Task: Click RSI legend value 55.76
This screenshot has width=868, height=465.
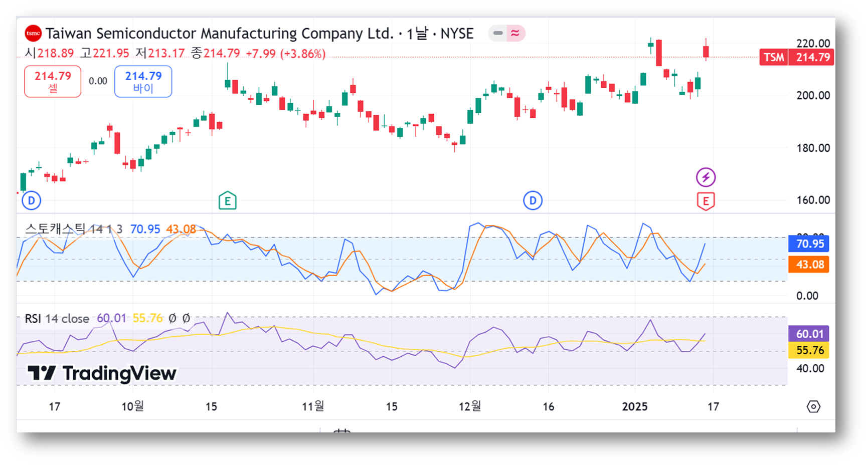Action: pos(148,318)
